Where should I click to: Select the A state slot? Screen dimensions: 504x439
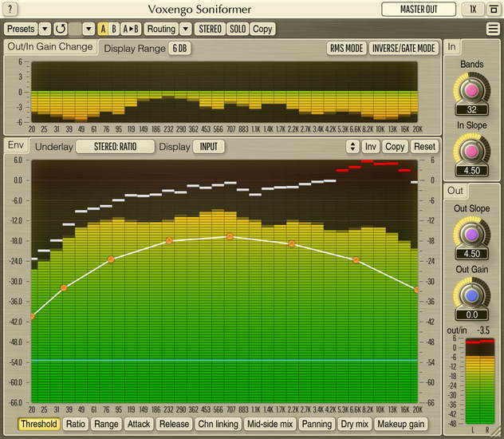[103, 29]
